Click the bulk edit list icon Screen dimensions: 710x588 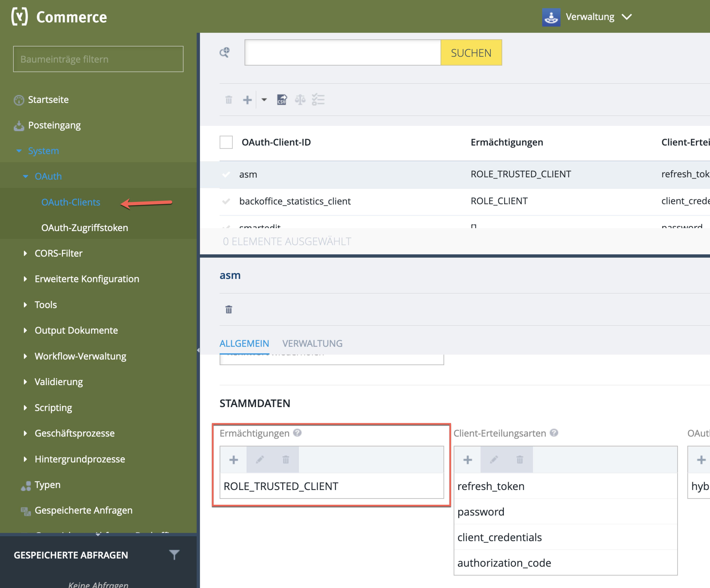[x=318, y=100]
